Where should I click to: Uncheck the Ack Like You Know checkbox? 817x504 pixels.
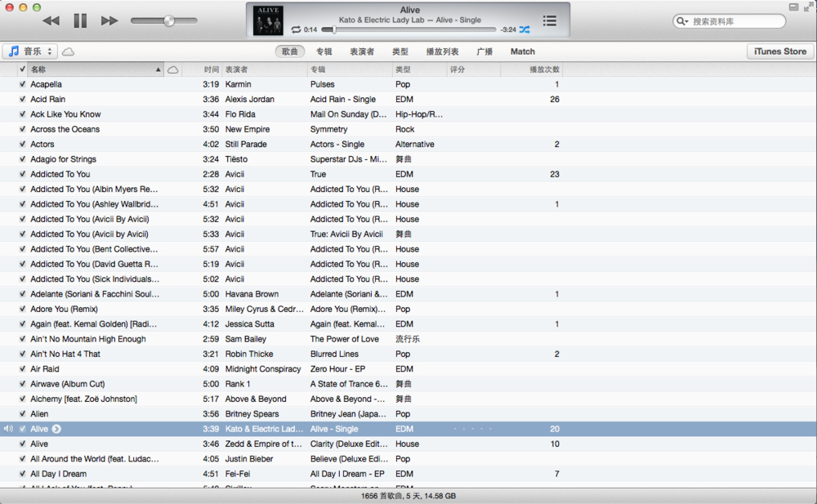[22, 114]
